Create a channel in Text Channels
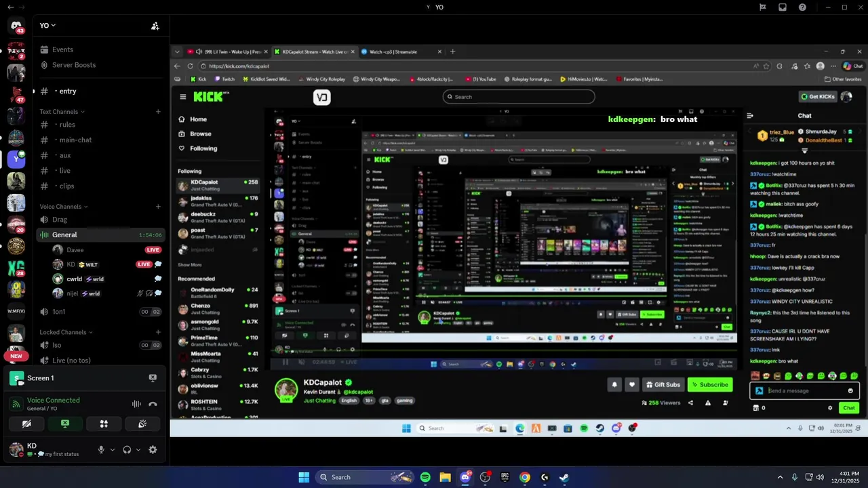 [158, 112]
